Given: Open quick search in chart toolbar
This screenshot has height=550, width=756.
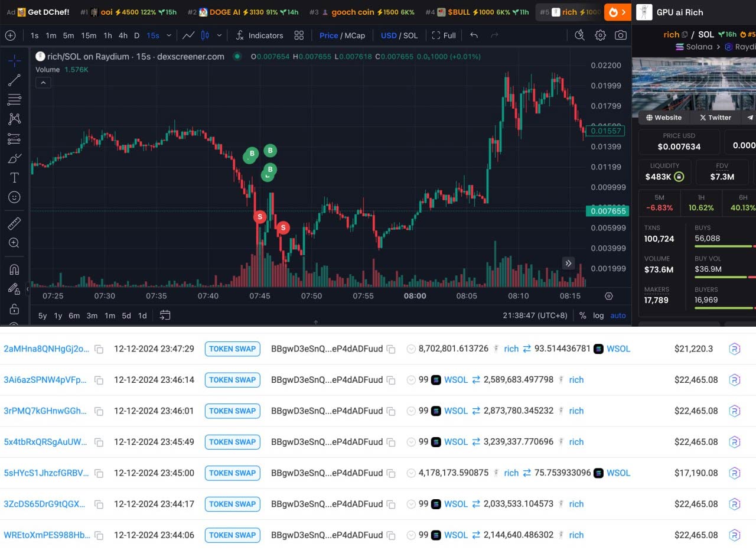Looking at the screenshot, I should (579, 35).
